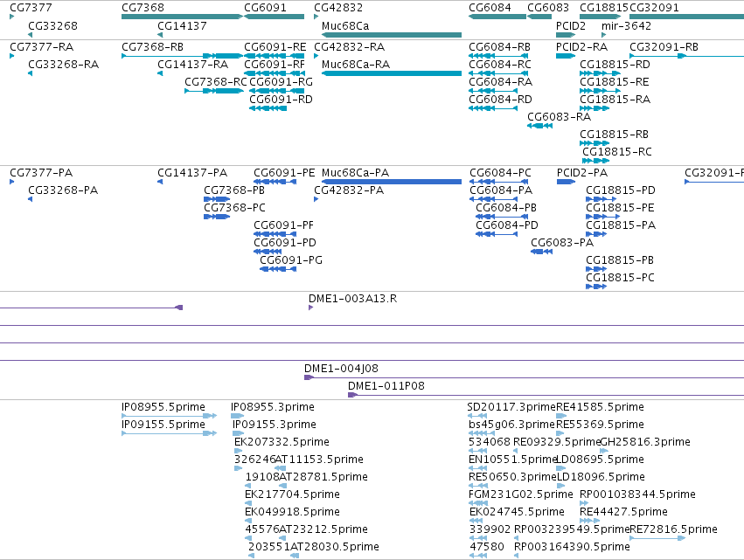Select the CG7377 gene label
Screen dimensions: 744x560
31,8
